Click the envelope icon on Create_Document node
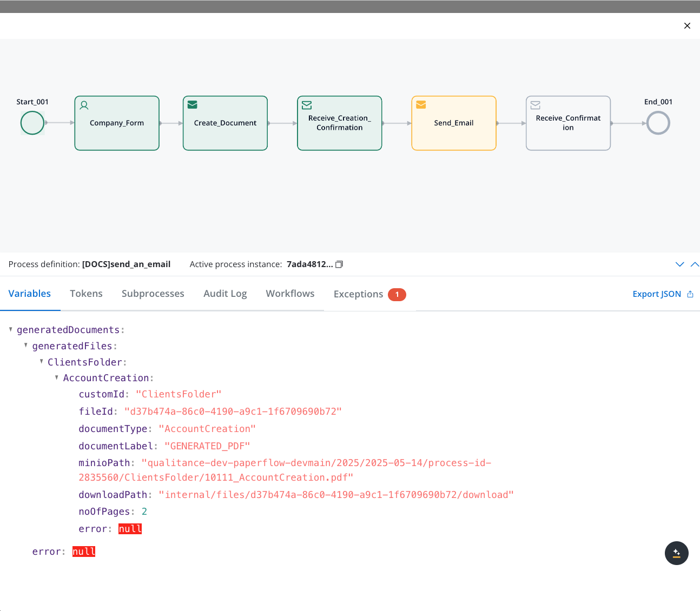The image size is (700, 611). [x=193, y=105]
